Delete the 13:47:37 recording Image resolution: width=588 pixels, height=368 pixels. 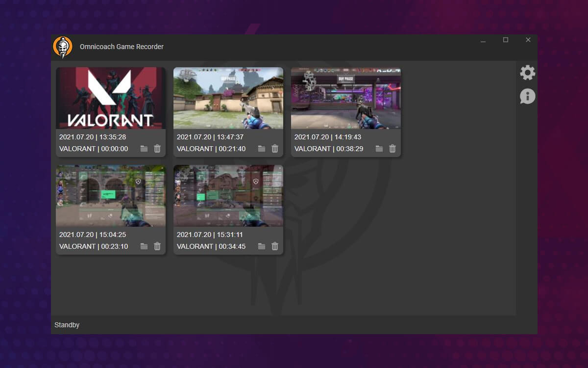click(275, 149)
